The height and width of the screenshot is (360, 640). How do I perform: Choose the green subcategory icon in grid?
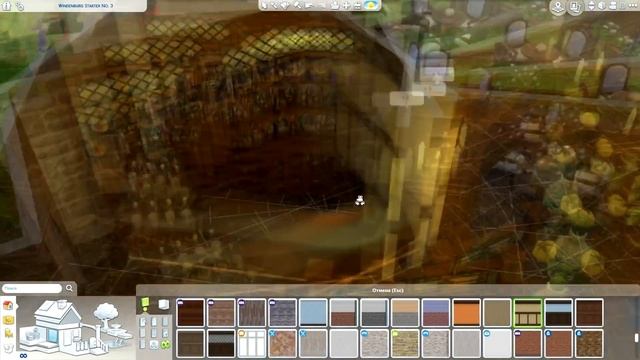click(165, 345)
